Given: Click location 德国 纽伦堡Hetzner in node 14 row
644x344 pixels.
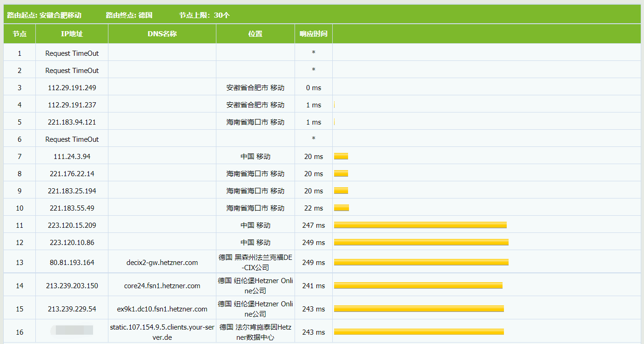Looking at the screenshot, I should (255, 285).
